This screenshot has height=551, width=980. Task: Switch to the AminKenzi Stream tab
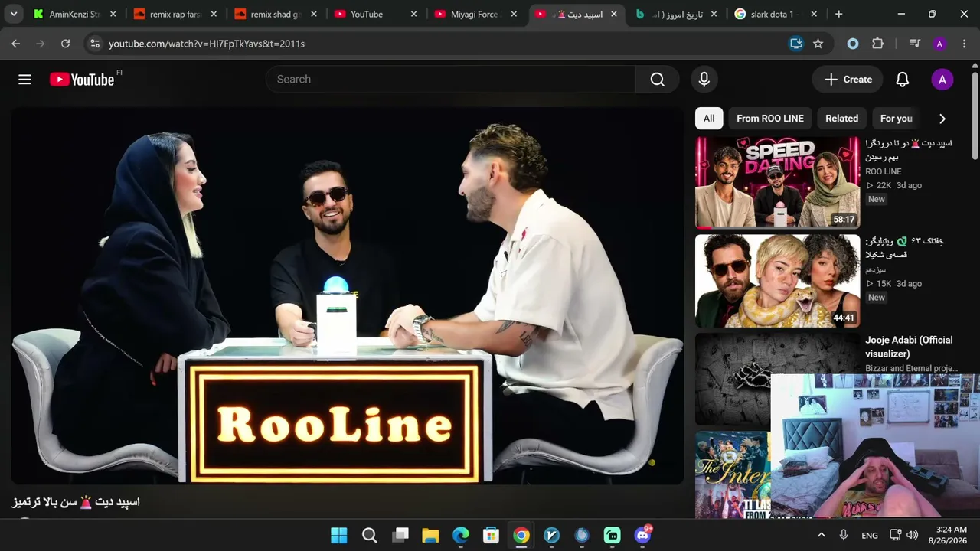[x=75, y=14]
